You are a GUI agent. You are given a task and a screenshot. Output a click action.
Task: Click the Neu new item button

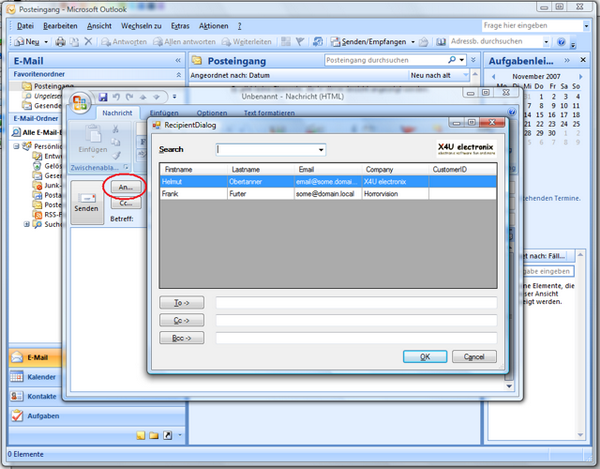click(27, 42)
